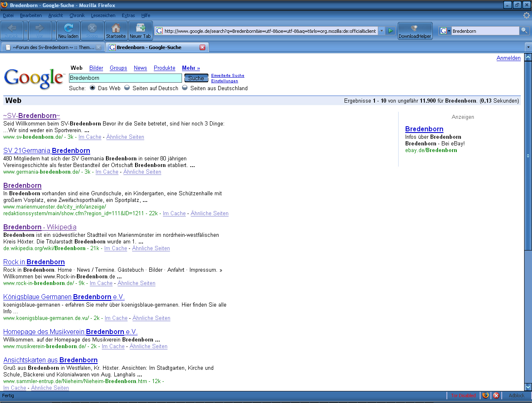Screen dimensions: 532x403
Task: Open Homepage des Musikverein Bredenborn result
Action: pos(70,332)
